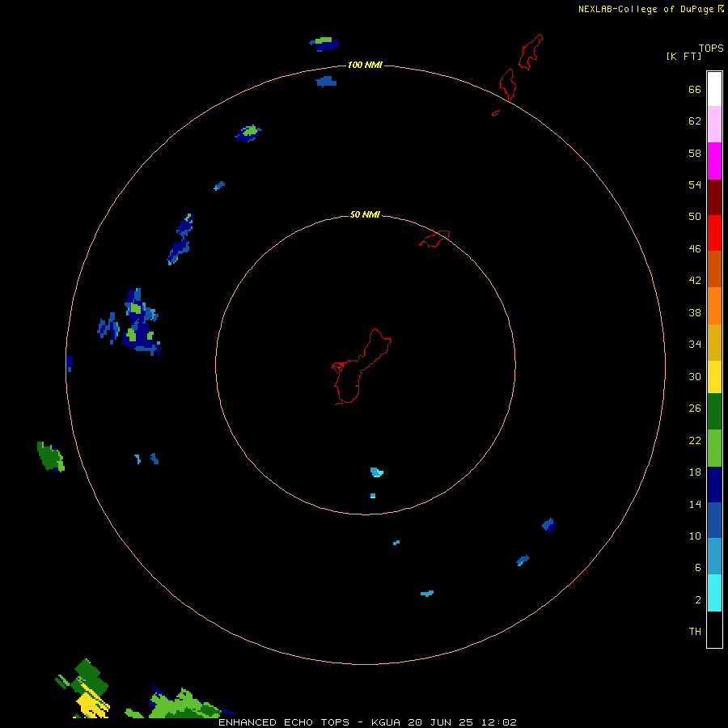
Task: Click the [K FT] unit label
Action: coord(684,56)
